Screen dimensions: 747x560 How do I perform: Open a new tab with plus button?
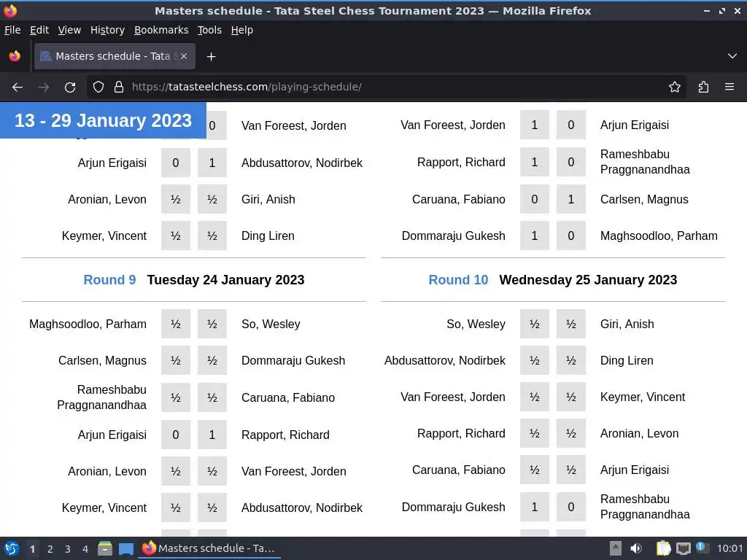[x=211, y=57]
